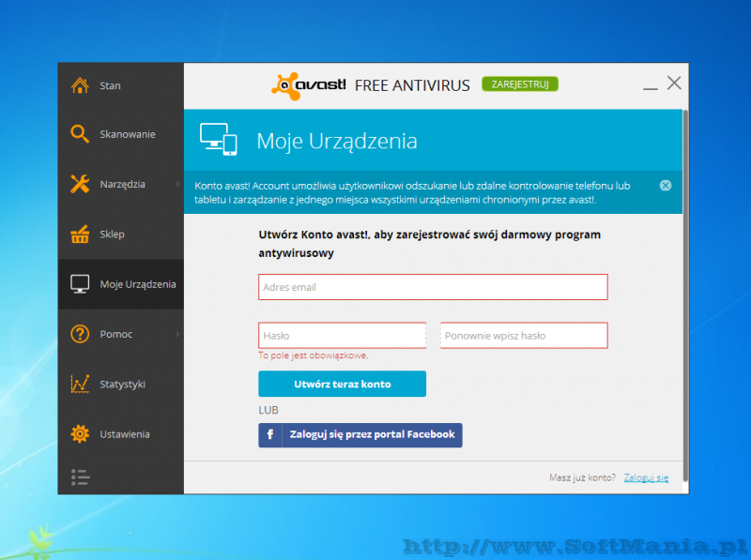Screen dimensions: 751x560
Task: Open the Pomoc menu label
Action: (116, 334)
